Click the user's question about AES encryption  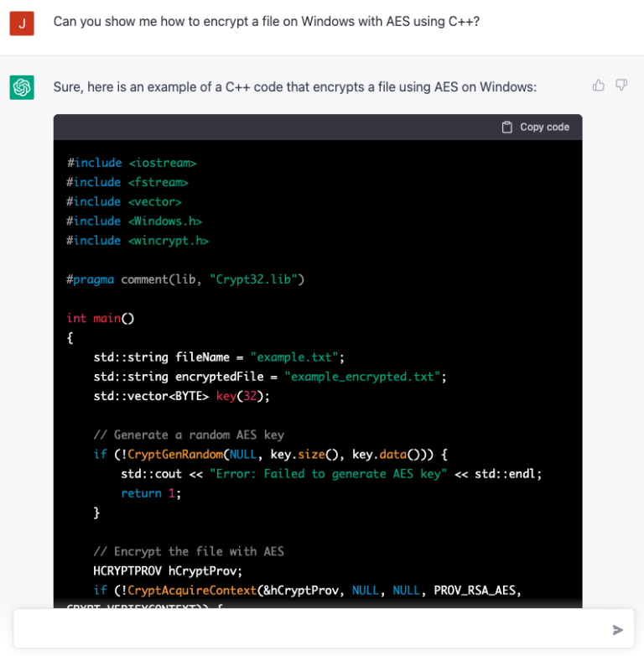[266, 22]
